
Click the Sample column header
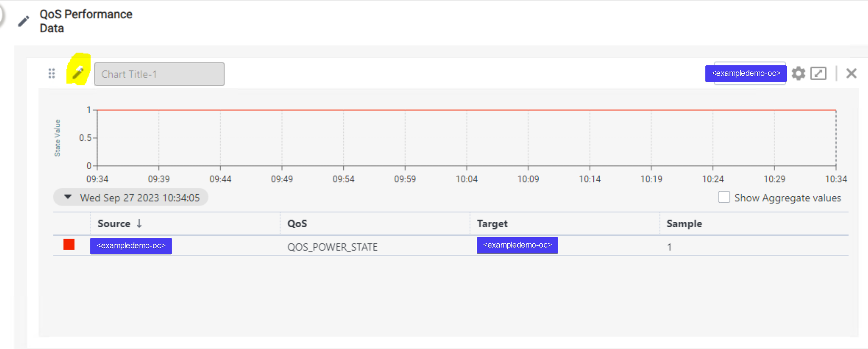coord(684,224)
